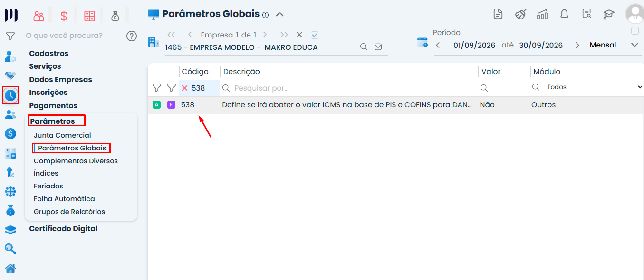Expand the Dados Empresas menu
The height and width of the screenshot is (280, 644).
coord(60,80)
